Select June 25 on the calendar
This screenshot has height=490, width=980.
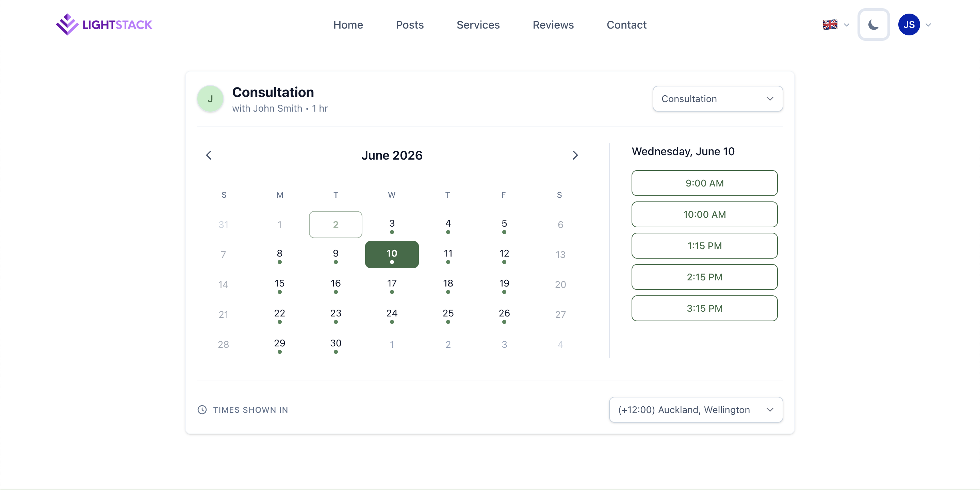tap(448, 315)
